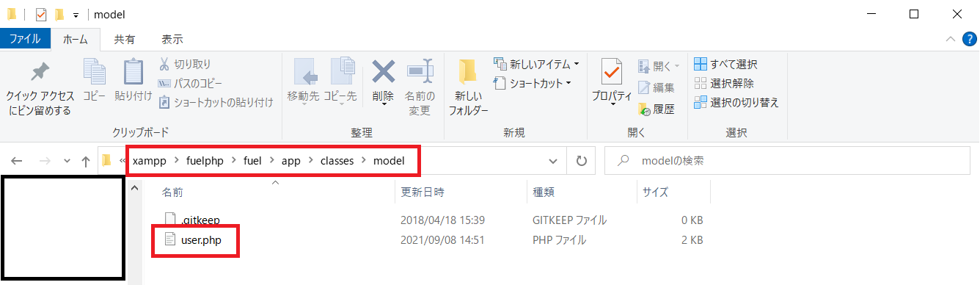Create a New Folder (新しいフォルダー)
980x285 pixels.
point(468,87)
